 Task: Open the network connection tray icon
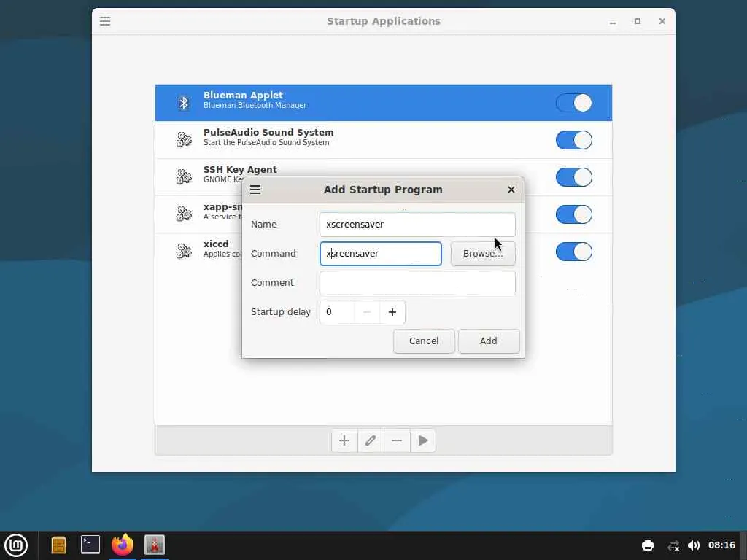pyautogui.click(x=673, y=545)
